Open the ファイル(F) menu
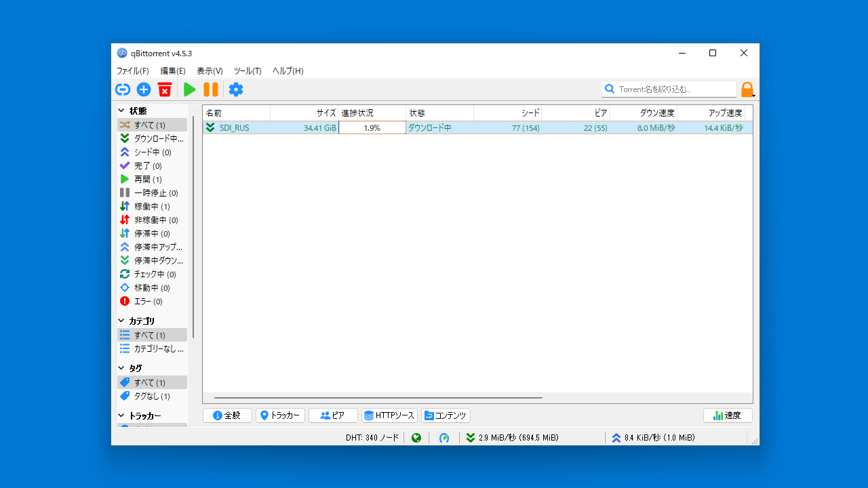868x488 pixels. pos(132,70)
